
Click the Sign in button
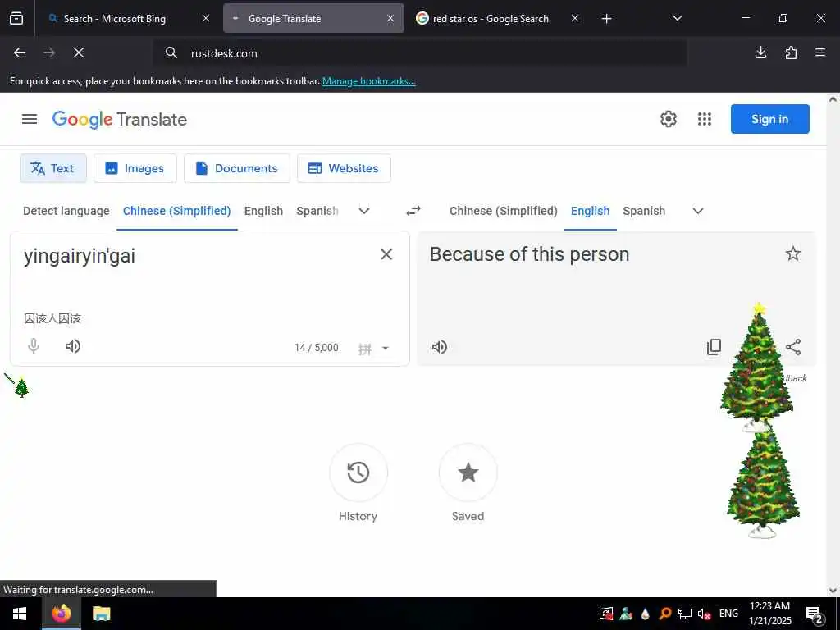tap(769, 119)
